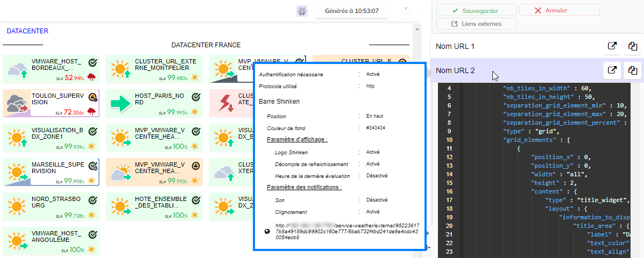Image resolution: width=644 pixels, height=258 pixels.
Task: Click the warning status icon on TOULON_SUPERVISION
Action: (x=93, y=97)
